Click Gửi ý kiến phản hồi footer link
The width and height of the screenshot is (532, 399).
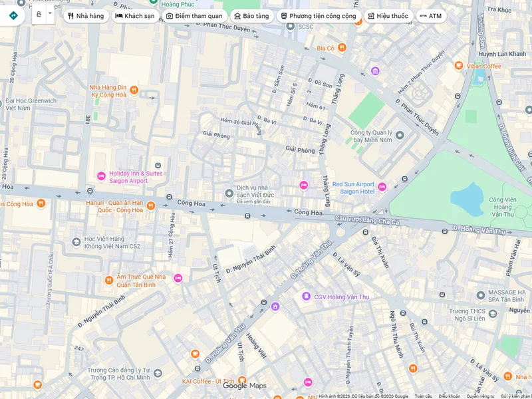point(516,396)
